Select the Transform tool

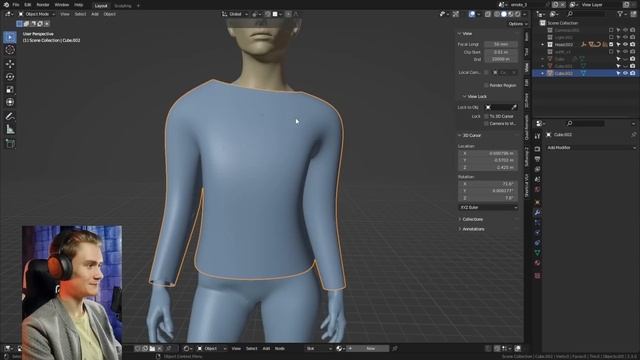pos(10,102)
